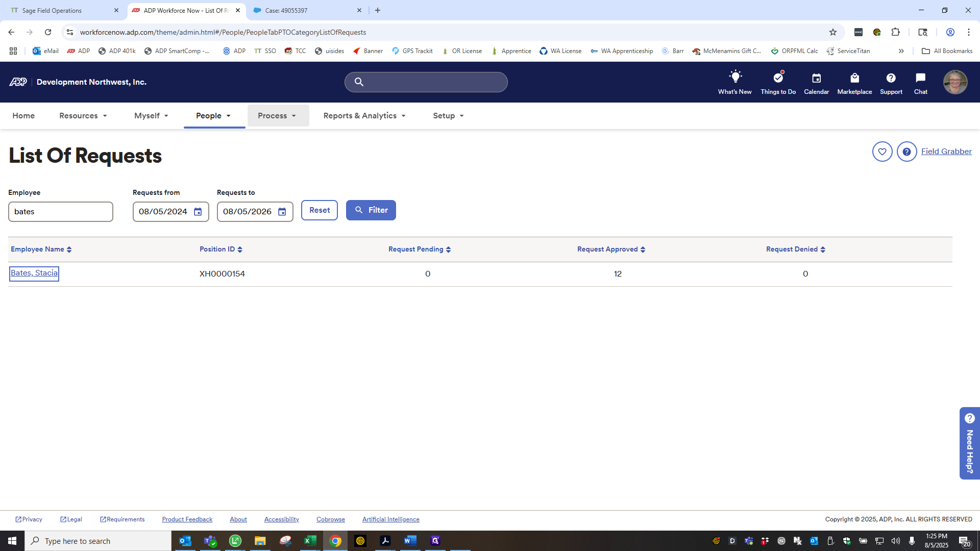This screenshot has width=980, height=551.
Task: Open the Accessibility footer link
Action: pyautogui.click(x=282, y=519)
